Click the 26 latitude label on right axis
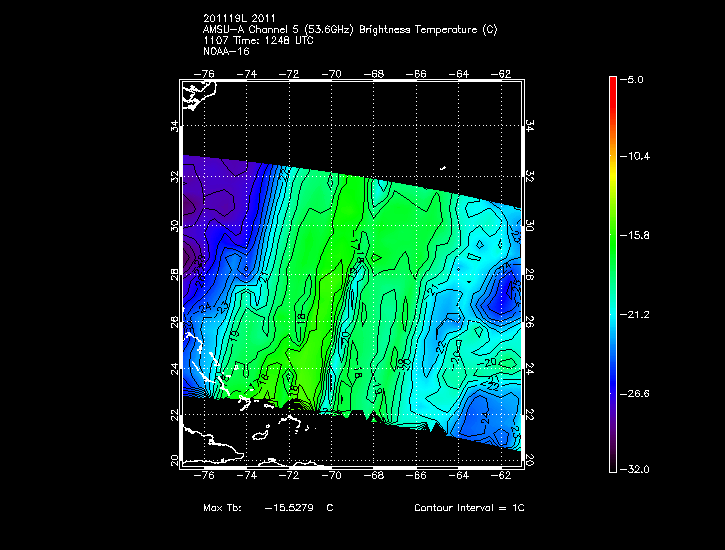The height and width of the screenshot is (550, 725). click(530, 322)
